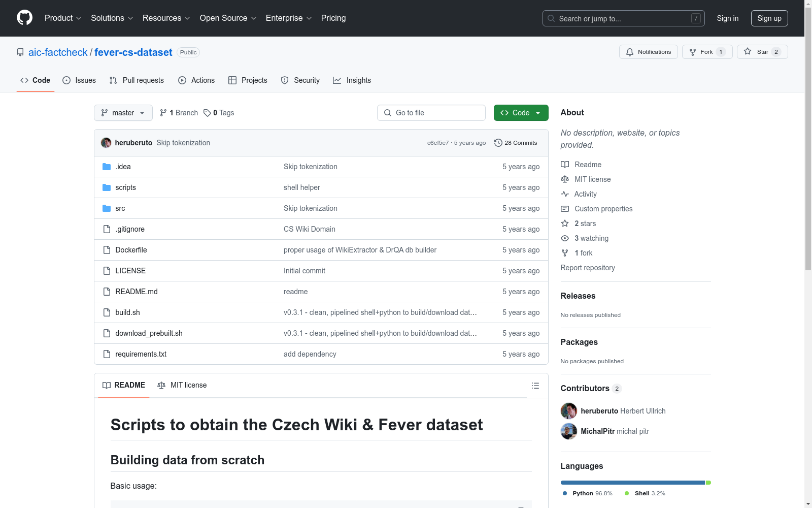Open the Pull requests tab

[x=137, y=80]
